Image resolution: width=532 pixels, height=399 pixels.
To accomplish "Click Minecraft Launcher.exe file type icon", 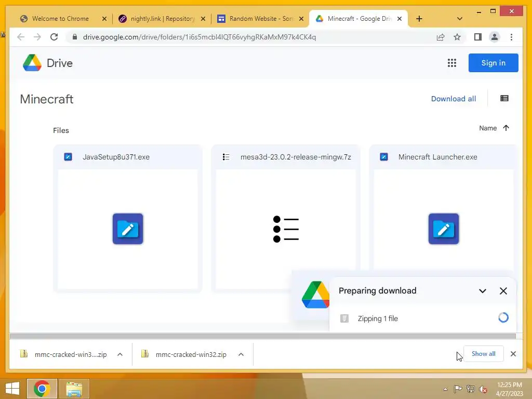I will tap(384, 157).
